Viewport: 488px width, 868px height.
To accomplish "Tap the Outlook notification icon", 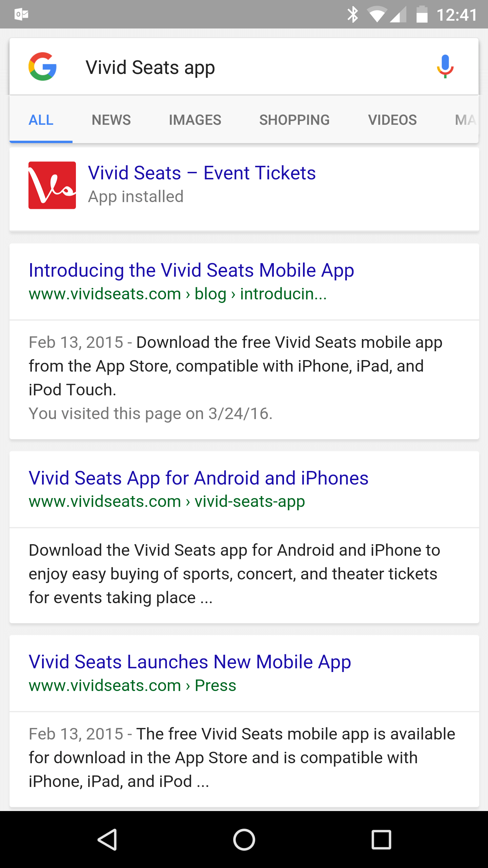I will pos(21,14).
